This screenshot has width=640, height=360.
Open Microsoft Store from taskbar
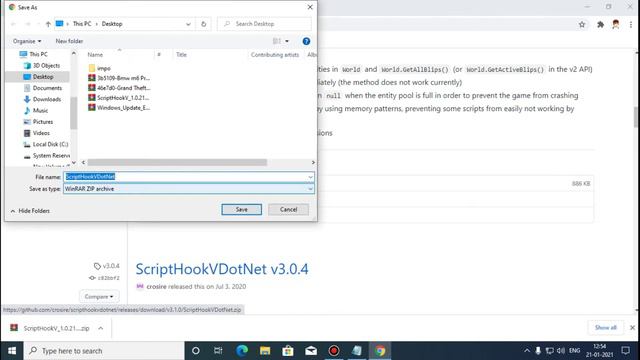click(288, 351)
